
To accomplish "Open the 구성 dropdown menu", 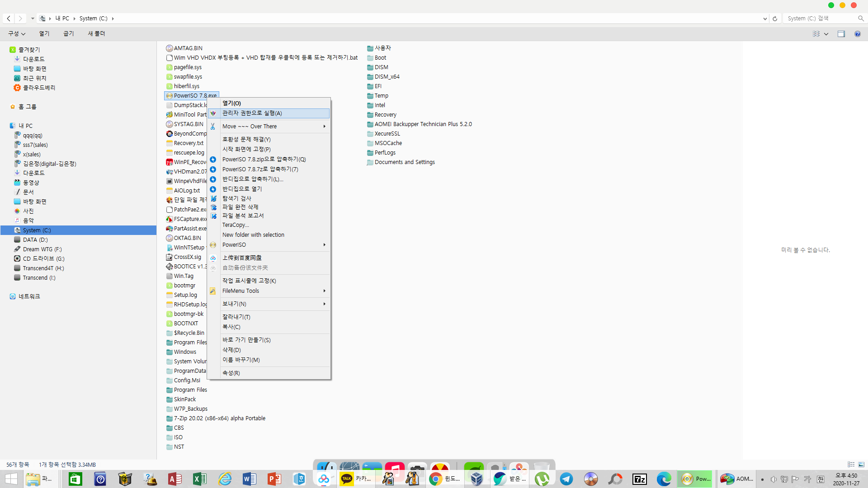I will (x=17, y=34).
